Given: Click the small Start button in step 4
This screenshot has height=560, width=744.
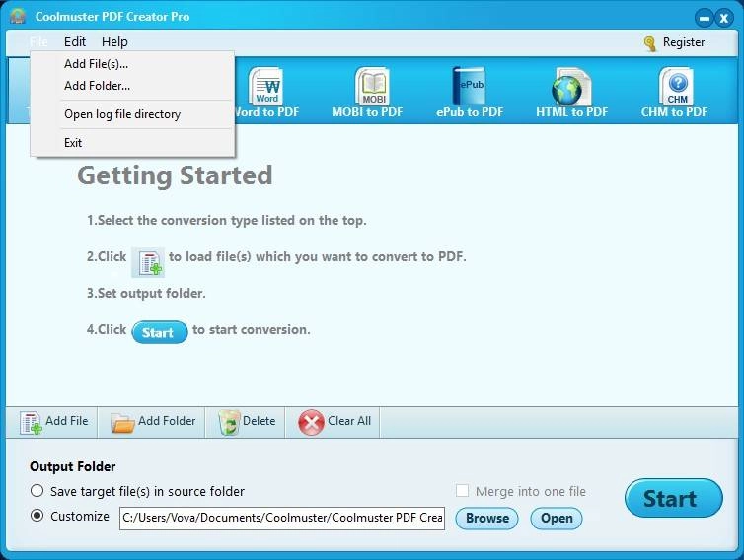Looking at the screenshot, I should (160, 332).
